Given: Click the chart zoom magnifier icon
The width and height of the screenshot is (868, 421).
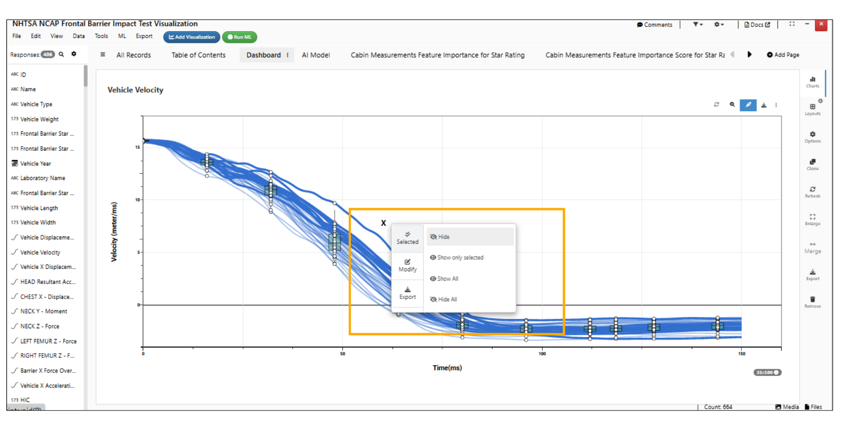Looking at the screenshot, I should (x=732, y=105).
